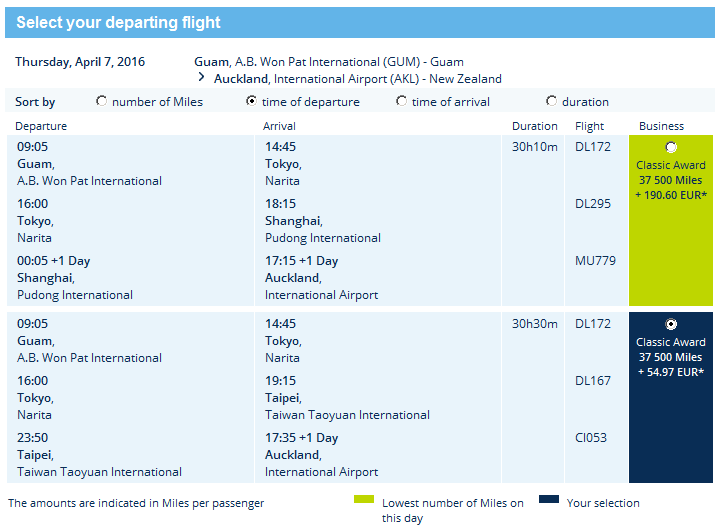Click the arrow chevron before Auckland destination
The height and width of the screenshot is (530, 715).
click(201, 78)
